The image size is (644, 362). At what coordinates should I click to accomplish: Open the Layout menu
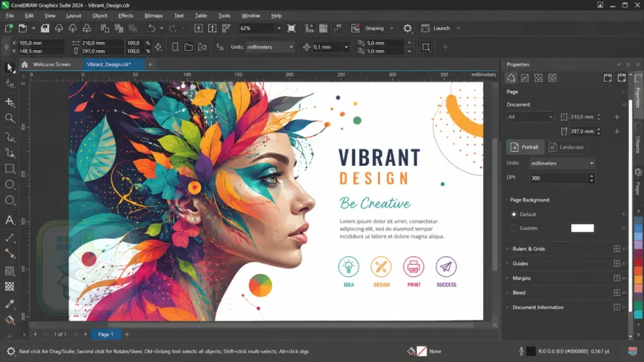coord(74,16)
